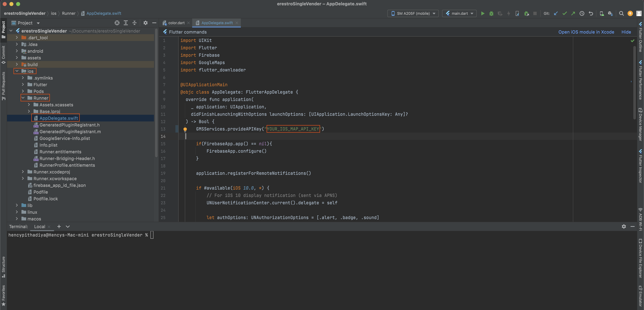Toggle the Favorites tool window button

pyautogui.click(x=4, y=296)
